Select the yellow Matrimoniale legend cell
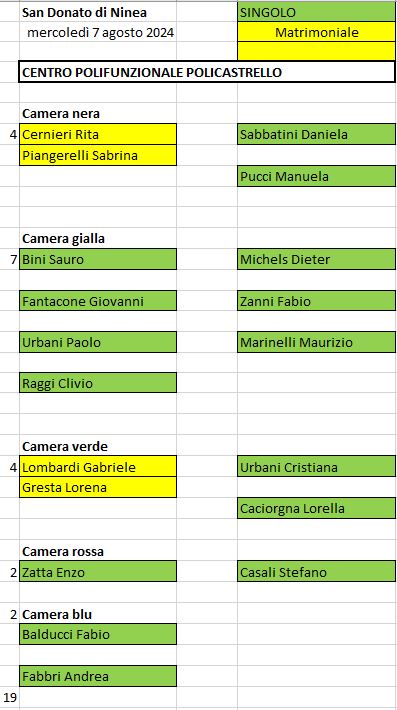The image size is (397, 710). 316,32
